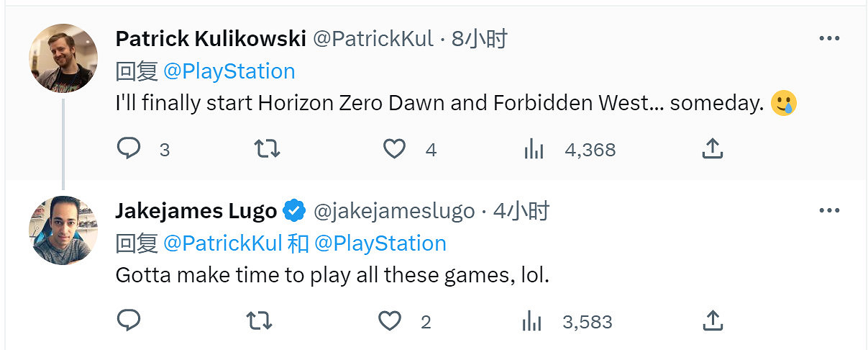This screenshot has width=868, height=350.
Task: Click the 8小时 timestamp on Patrick's tweet
Action: click(480, 38)
